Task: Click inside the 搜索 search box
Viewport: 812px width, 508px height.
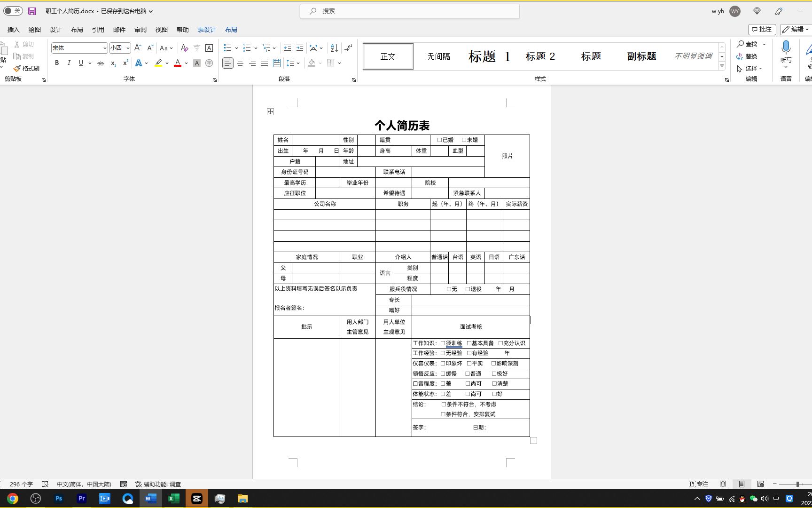Action: pos(409,11)
